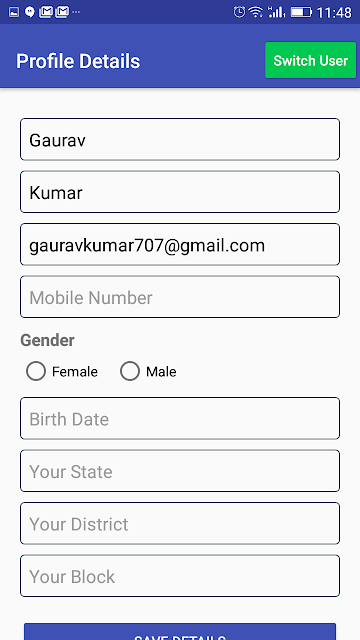Viewport: 360px width, 640px height.
Task: Click the Switch User button
Action: (x=311, y=60)
